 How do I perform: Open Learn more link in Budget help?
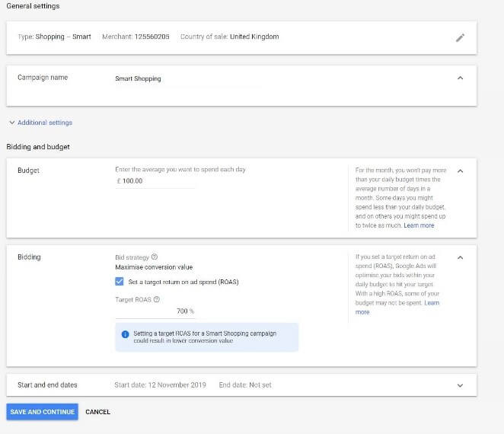[x=419, y=225]
